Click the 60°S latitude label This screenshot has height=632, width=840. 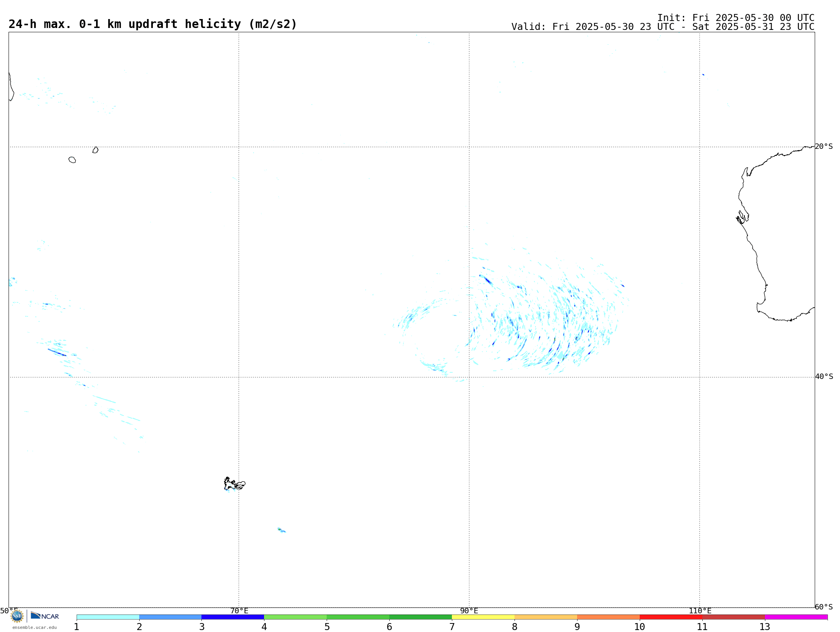point(824,607)
